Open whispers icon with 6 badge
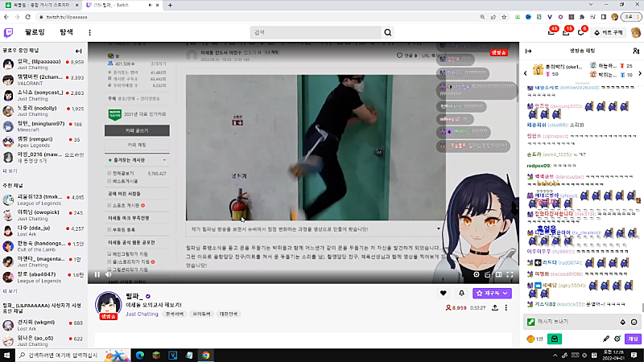The height and width of the screenshot is (362, 644). point(580,32)
